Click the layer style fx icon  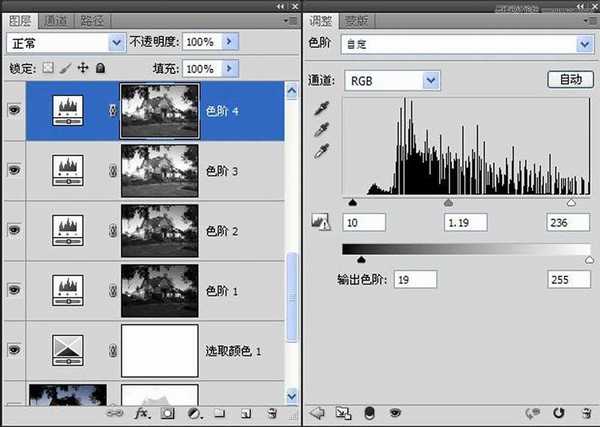click(x=142, y=412)
